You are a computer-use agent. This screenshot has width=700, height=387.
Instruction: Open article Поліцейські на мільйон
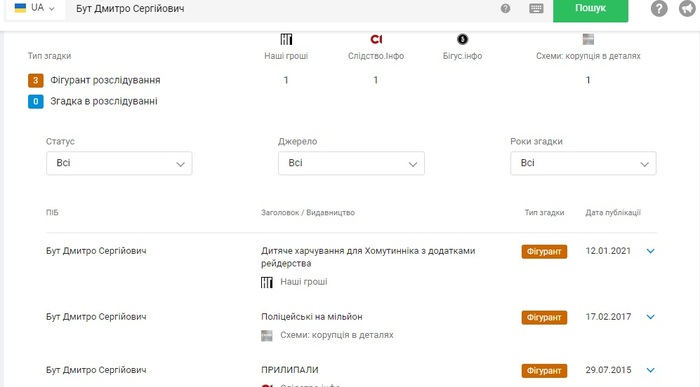coord(312,317)
